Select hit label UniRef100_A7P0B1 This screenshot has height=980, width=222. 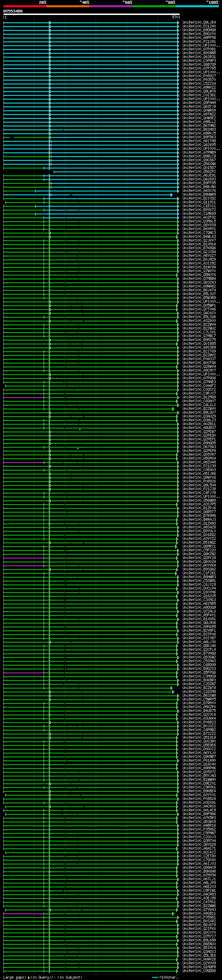(199, 49)
